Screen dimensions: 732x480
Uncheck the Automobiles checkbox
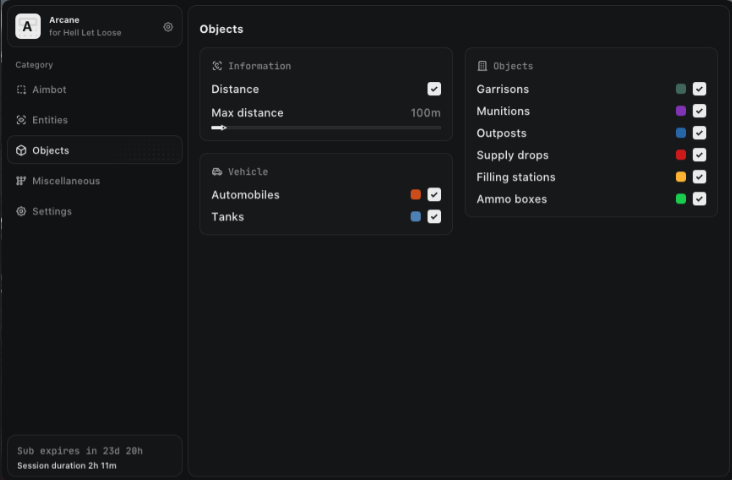click(x=434, y=195)
